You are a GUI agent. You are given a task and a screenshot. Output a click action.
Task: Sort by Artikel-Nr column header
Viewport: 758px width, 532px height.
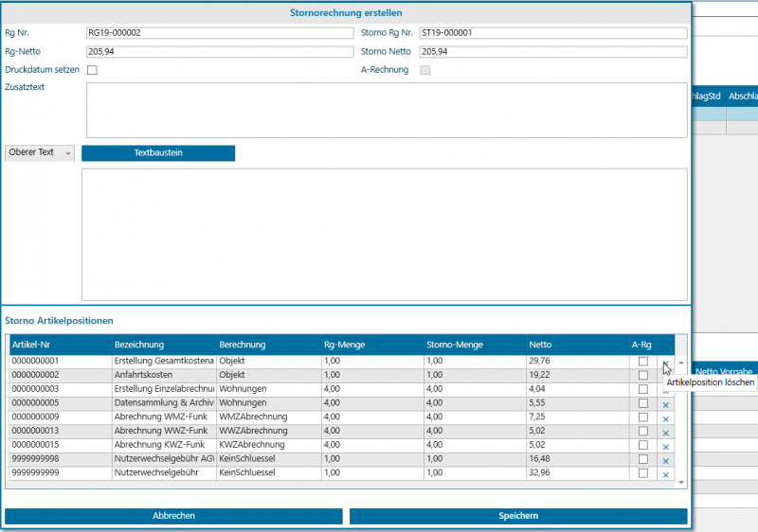(x=61, y=345)
